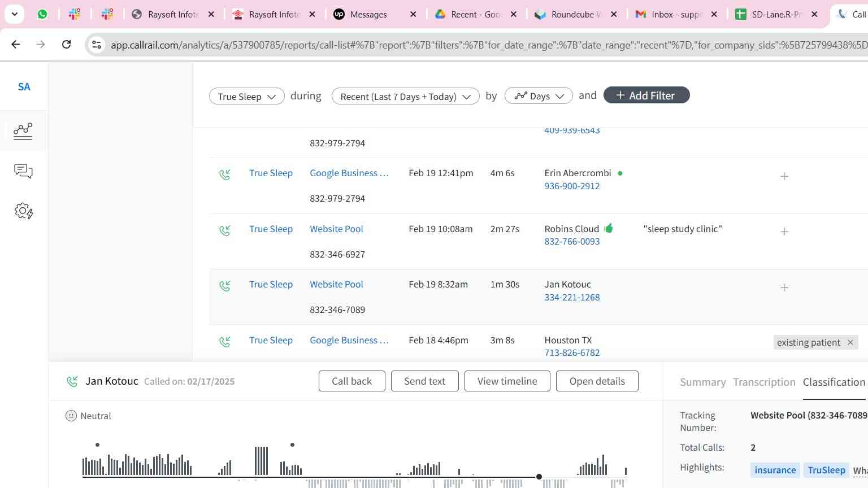Click phone number 713-826-6782
This screenshot has width=868, height=488.
tap(572, 352)
